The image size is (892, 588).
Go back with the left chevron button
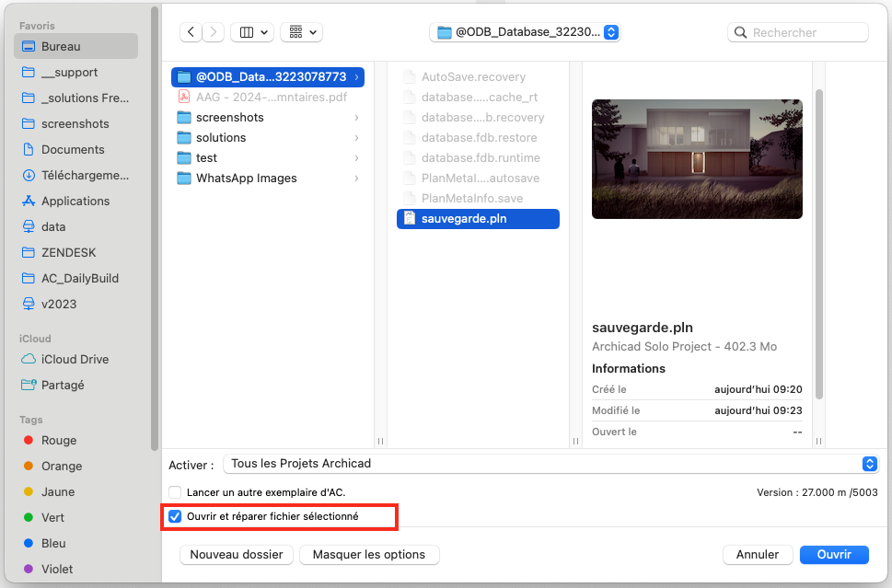[191, 32]
